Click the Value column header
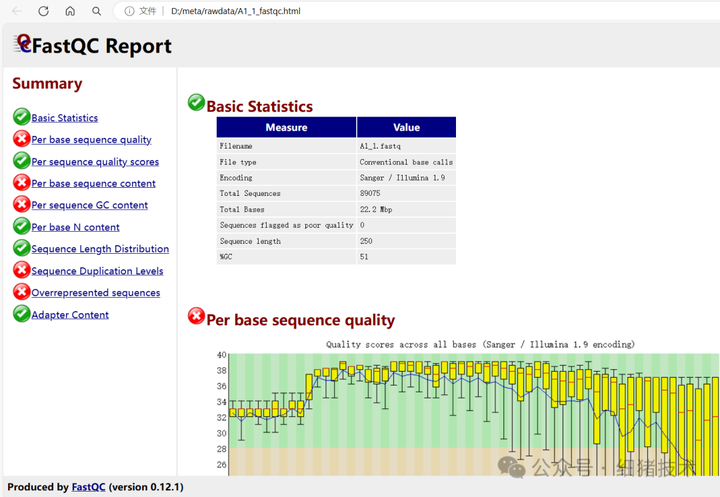The height and width of the screenshot is (497, 720). [x=406, y=127]
